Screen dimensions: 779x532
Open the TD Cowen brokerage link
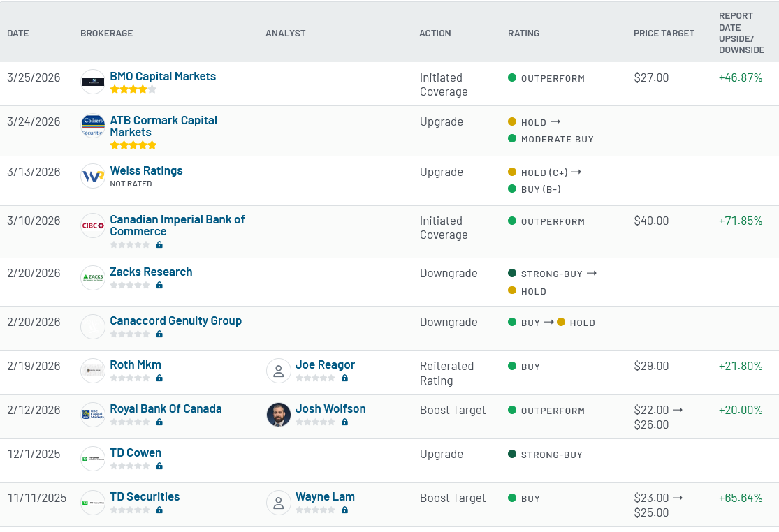(x=136, y=452)
